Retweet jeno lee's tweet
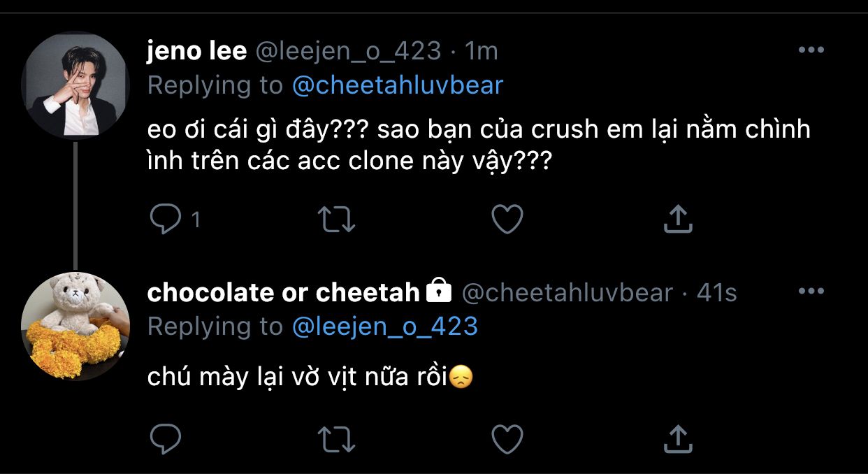Viewport: 868px width, 474px height. click(337, 219)
